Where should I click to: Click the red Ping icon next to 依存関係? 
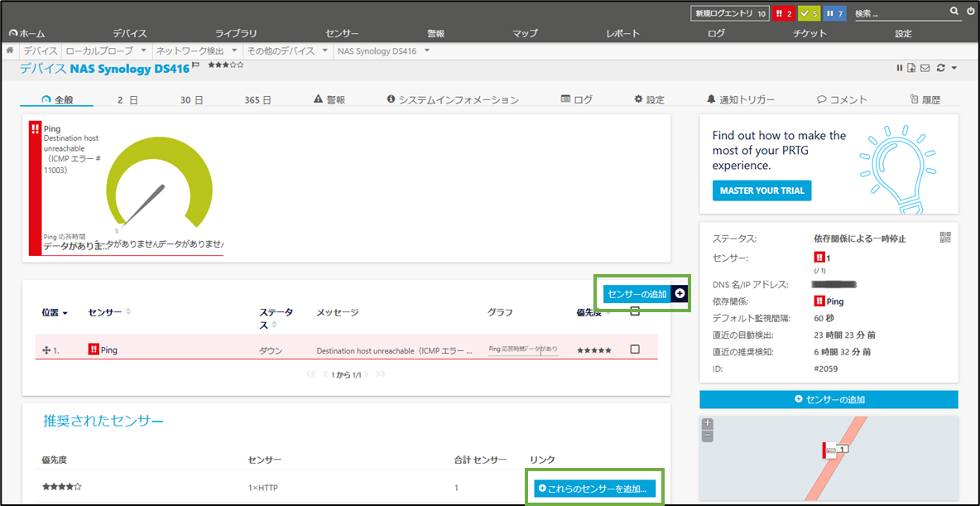coord(819,301)
